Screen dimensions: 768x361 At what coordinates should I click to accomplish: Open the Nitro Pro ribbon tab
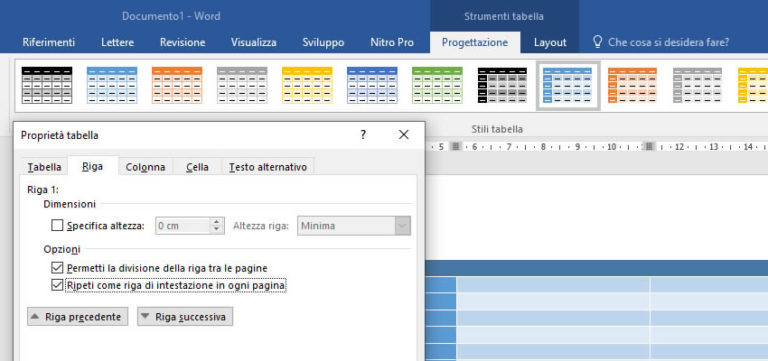pos(392,42)
